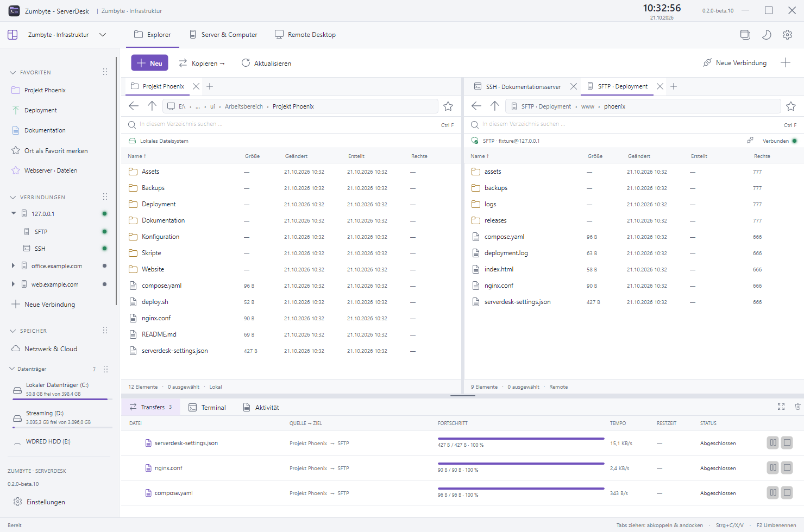Switch to Terminal panel tab
The width and height of the screenshot is (804, 532).
click(x=207, y=407)
